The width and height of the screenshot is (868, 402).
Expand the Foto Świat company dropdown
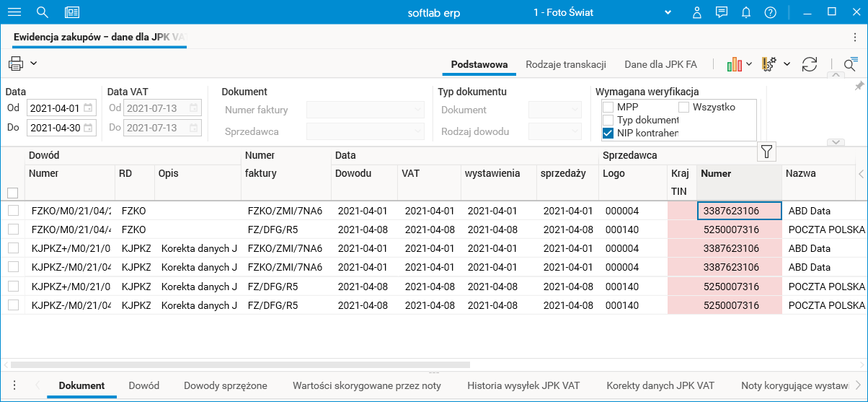point(668,12)
